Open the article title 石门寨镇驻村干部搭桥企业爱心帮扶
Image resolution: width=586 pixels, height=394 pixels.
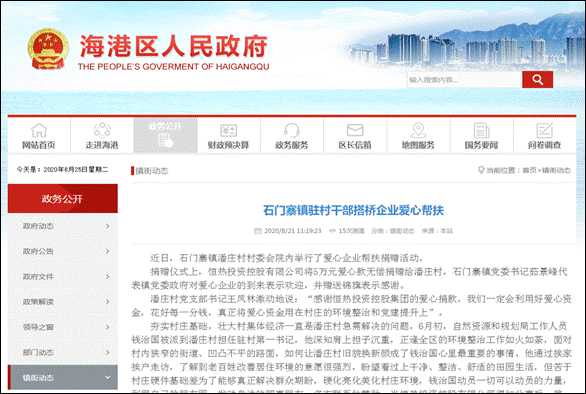(x=353, y=210)
